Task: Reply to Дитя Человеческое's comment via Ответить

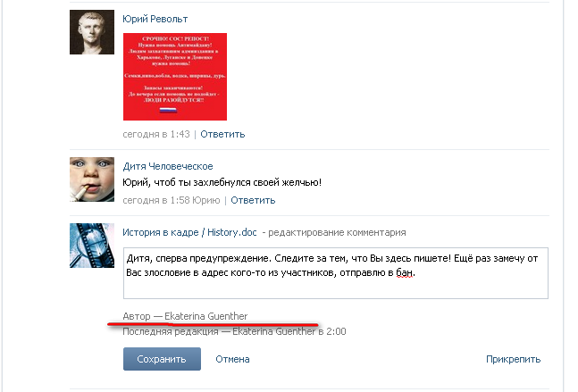Action: [253, 200]
